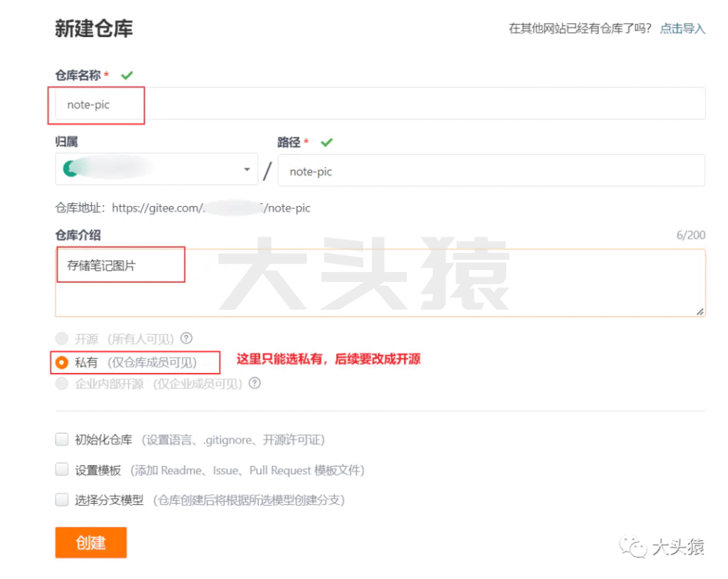Expand the 归属 owner selection box
Viewport: 728px width, 579px height.
point(156,169)
